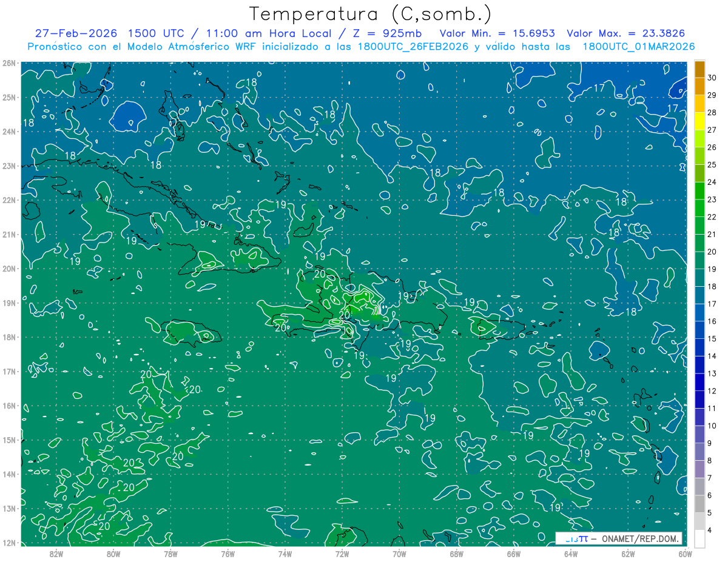Click the color scale label 30
This screenshot has height=562, width=728.
pyautogui.click(x=712, y=77)
